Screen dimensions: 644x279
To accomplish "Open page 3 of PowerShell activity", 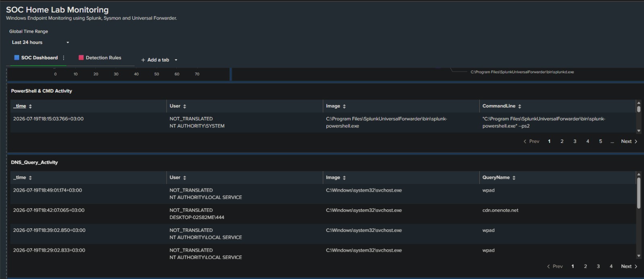I will (575, 141).
